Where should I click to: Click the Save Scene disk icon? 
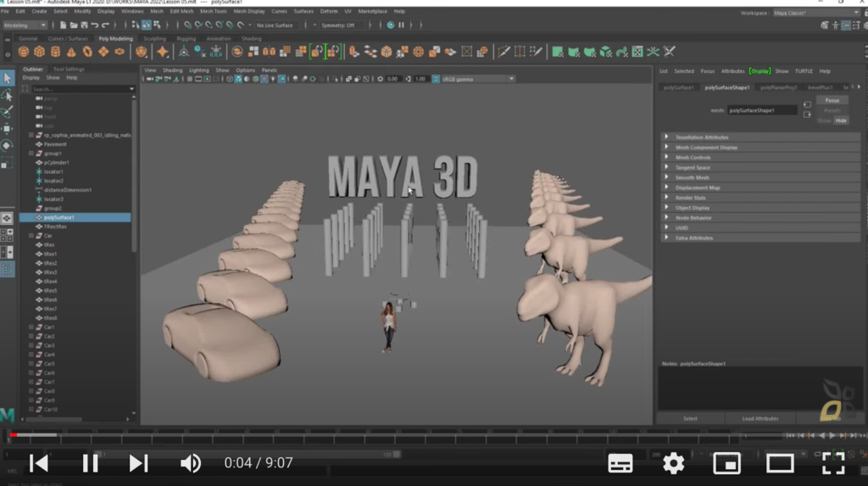[84, 25]
